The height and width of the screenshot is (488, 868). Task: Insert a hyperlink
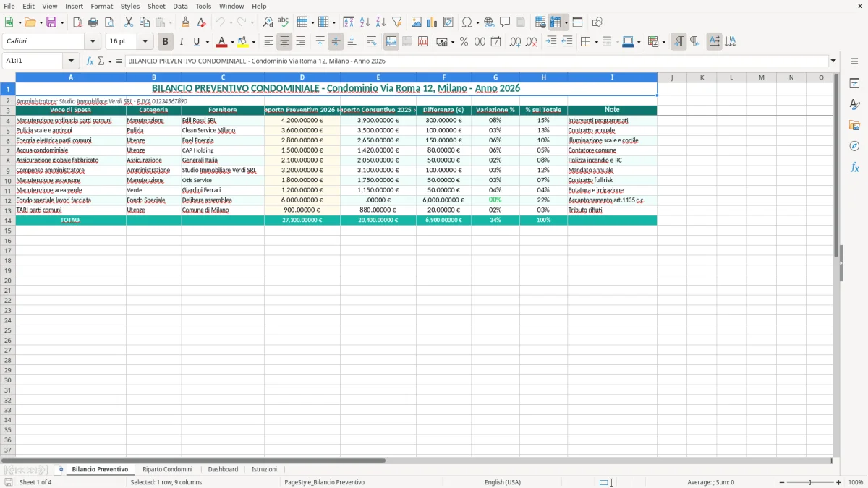pyautogui.click(x=489, y=22)
